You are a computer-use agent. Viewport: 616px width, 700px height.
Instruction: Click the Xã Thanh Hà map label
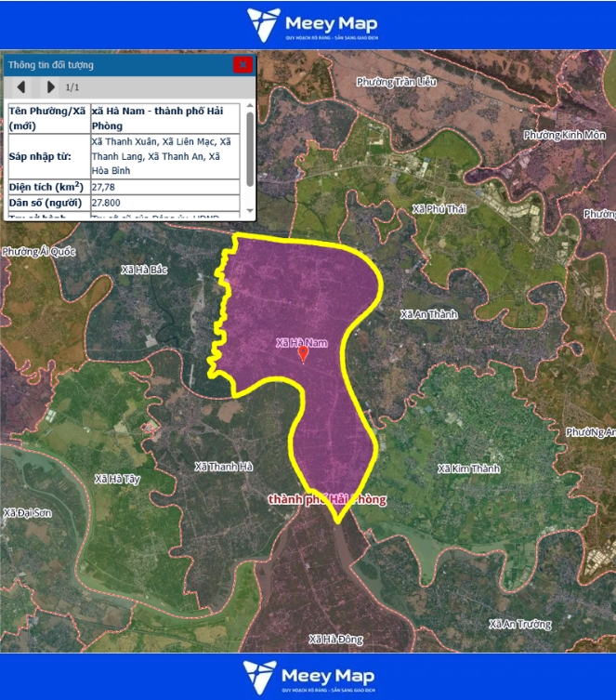223,467
